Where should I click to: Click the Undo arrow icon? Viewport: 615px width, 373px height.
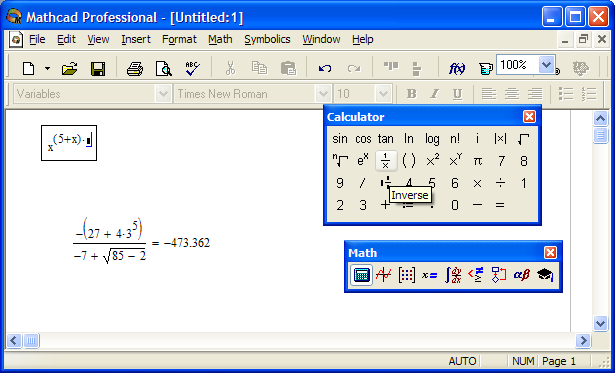[x=325, y=69]
